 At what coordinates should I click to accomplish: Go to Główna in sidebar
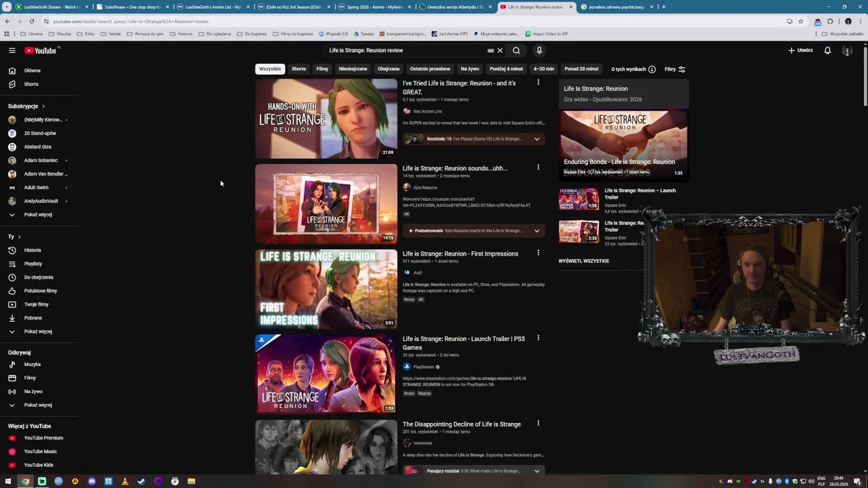coord(39,70)
